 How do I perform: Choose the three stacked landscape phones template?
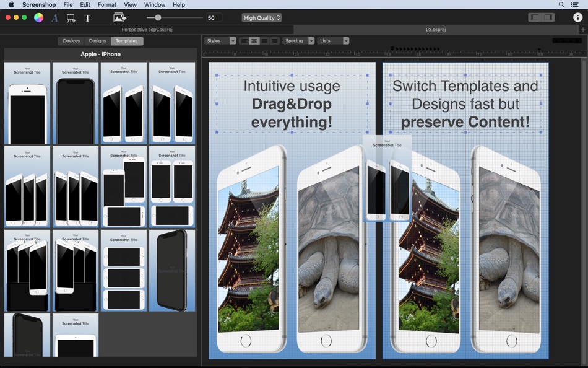tap(124, 270)
